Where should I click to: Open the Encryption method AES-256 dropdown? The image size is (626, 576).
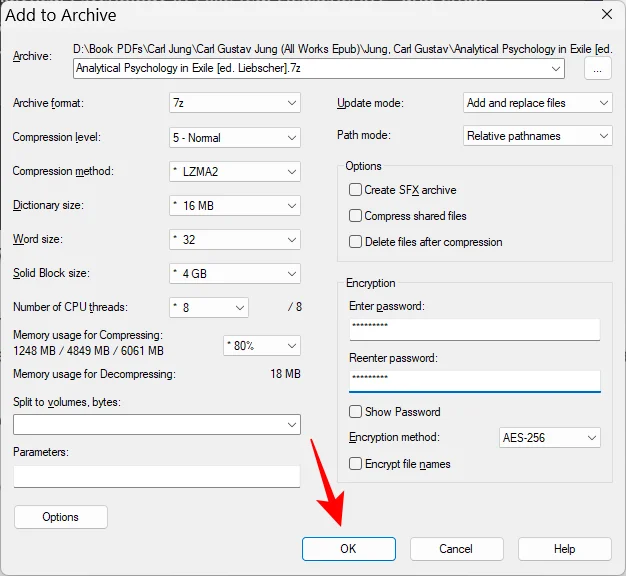click(550, 437)
